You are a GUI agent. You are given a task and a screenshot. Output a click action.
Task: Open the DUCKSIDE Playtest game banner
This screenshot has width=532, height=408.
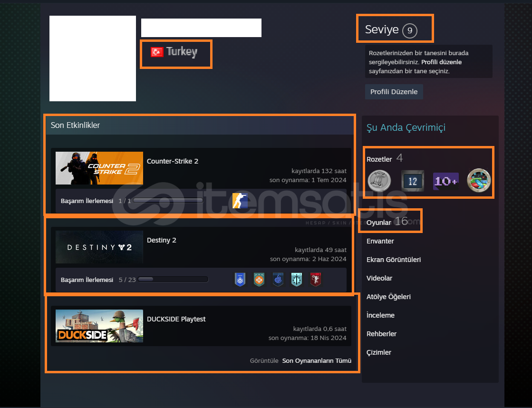[x=99, y=326]
